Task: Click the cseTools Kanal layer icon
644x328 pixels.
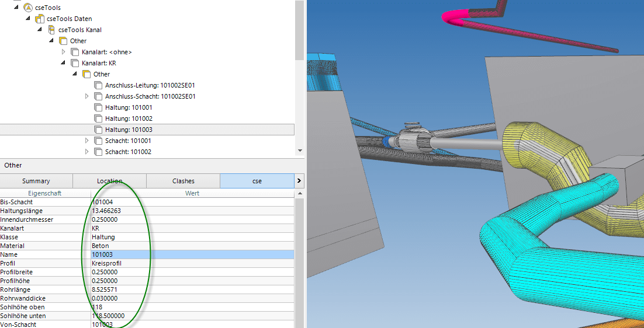Action: tap(51, 30)
